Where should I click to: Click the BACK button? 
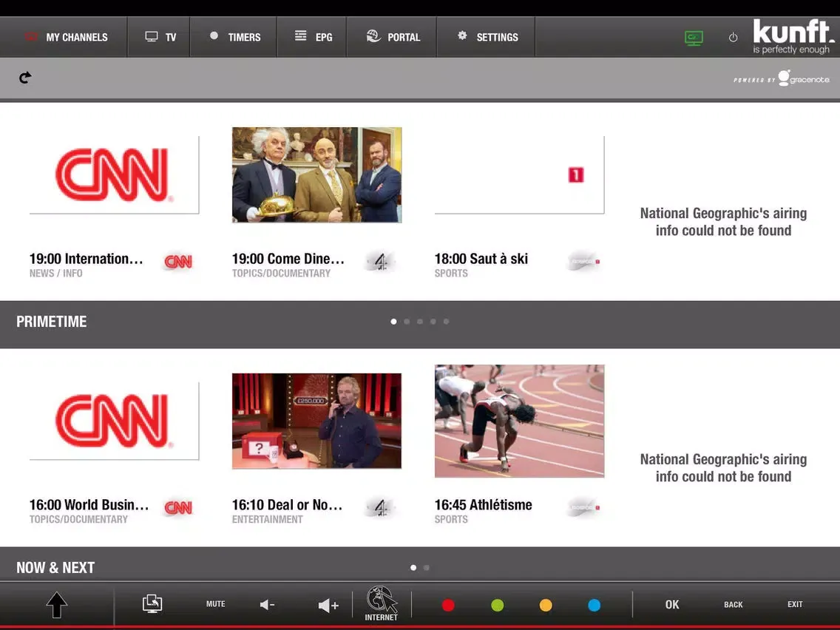click(734, 604)
